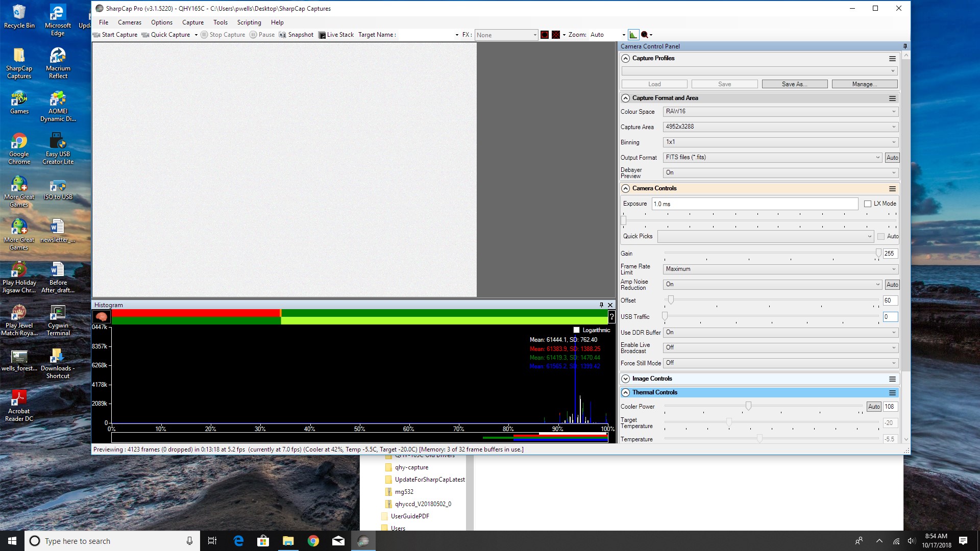The width and height of the screenshot is (980, 551).
Task: Open Microsoft Edge from the taskbar
Action: coord(238,541)
